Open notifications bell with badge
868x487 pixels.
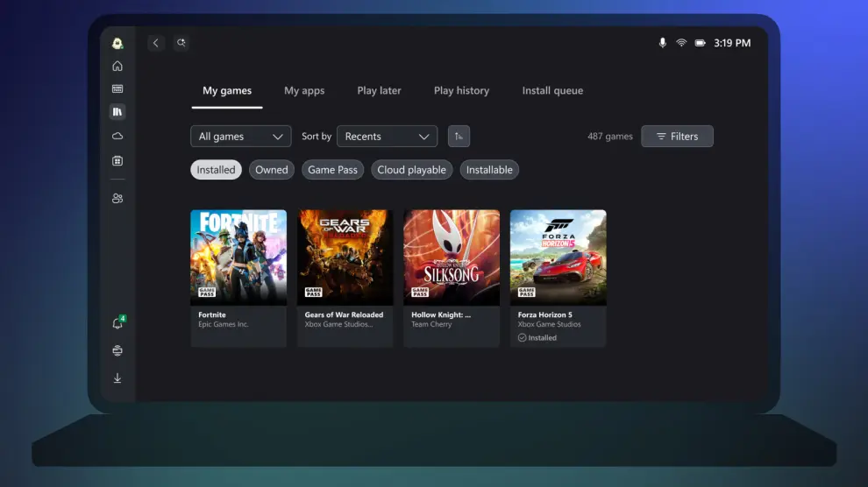[117, 324]
